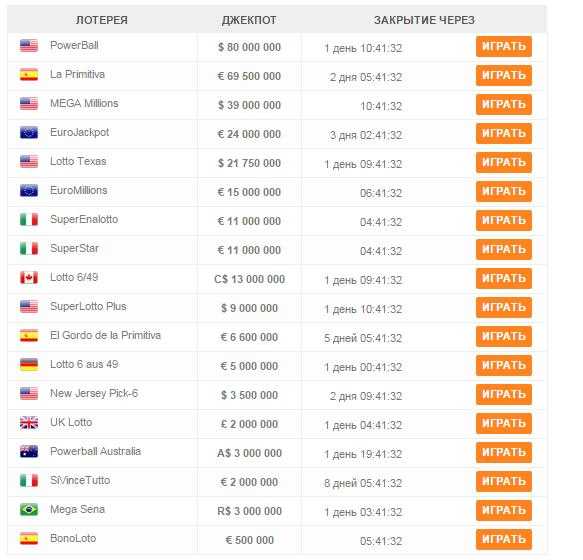This screenshot has height=560, width=583.
Task: Click the UK flag icon for UK Lotto
Action: 29,422
